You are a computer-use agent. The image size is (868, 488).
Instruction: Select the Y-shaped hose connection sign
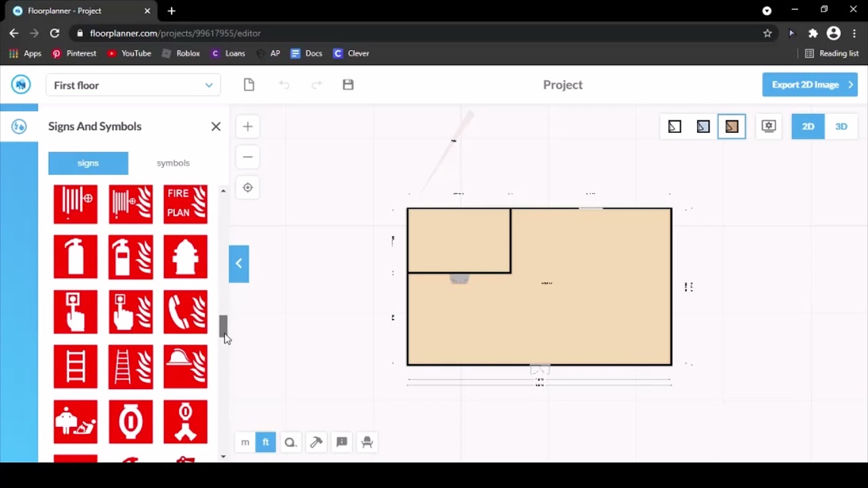185,422
